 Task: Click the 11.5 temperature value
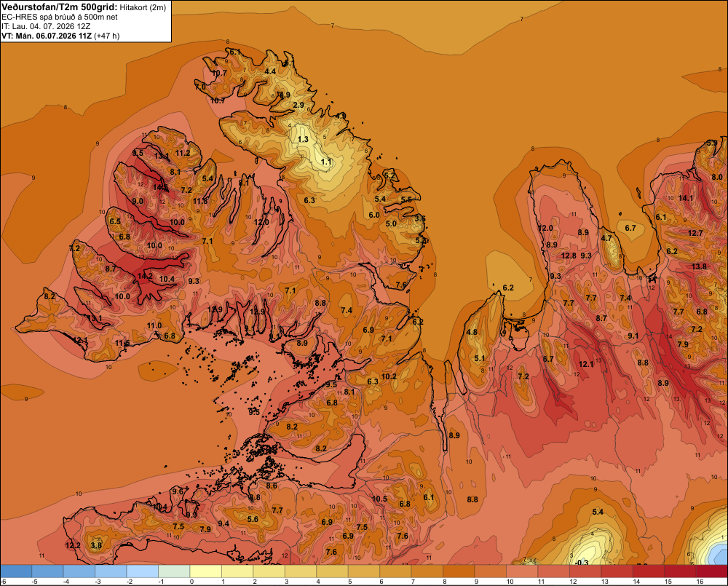click(x=122, y=343)
